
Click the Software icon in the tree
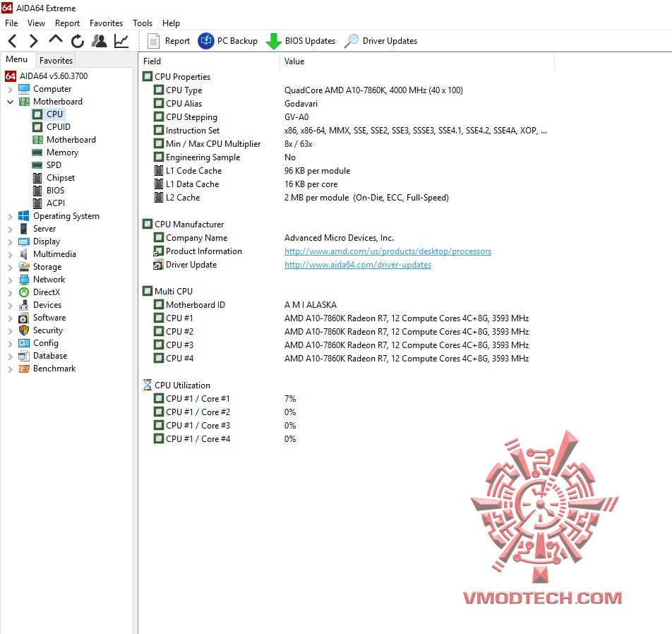click(x=24, y=318)
